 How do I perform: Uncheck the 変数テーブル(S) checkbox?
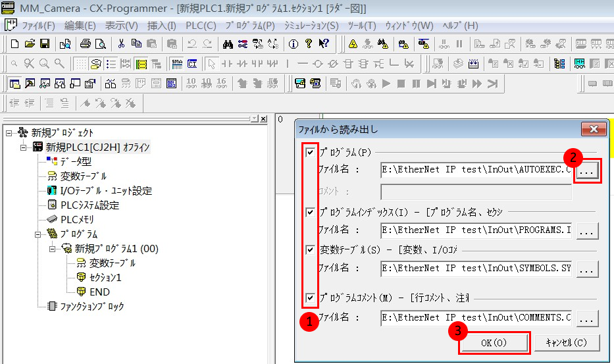(310, 249)
